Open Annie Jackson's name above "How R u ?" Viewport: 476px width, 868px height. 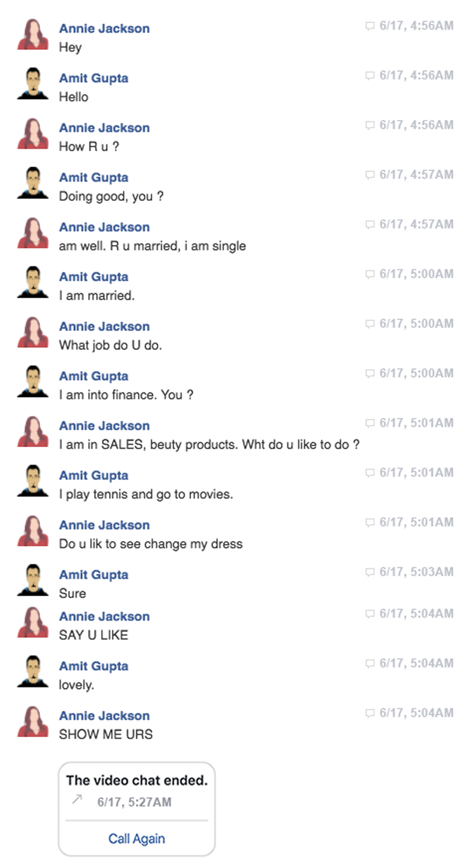point(104,128)
